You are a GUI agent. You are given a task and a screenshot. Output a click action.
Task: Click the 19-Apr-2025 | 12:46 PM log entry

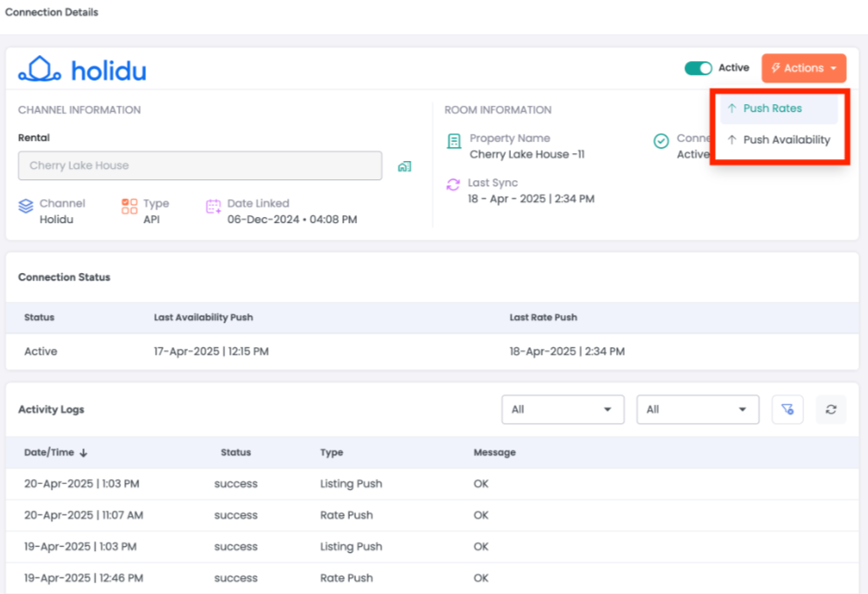click(431, 578)
